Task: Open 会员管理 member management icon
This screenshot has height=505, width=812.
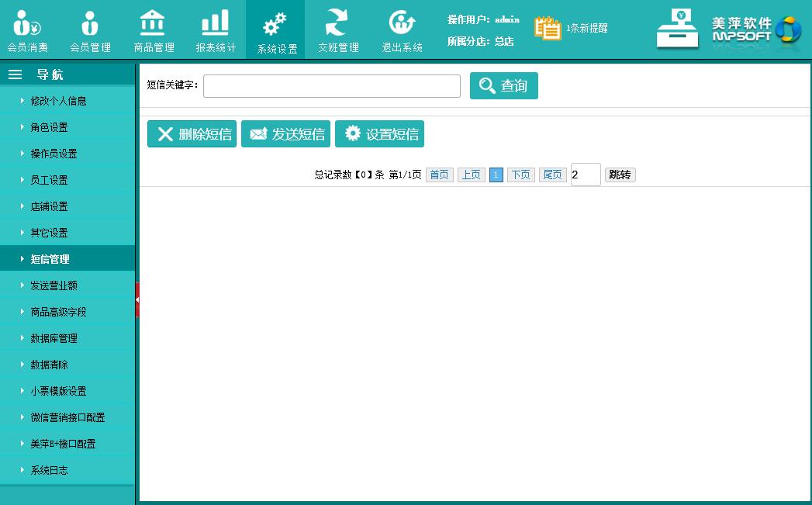Action: coord(90,23)
